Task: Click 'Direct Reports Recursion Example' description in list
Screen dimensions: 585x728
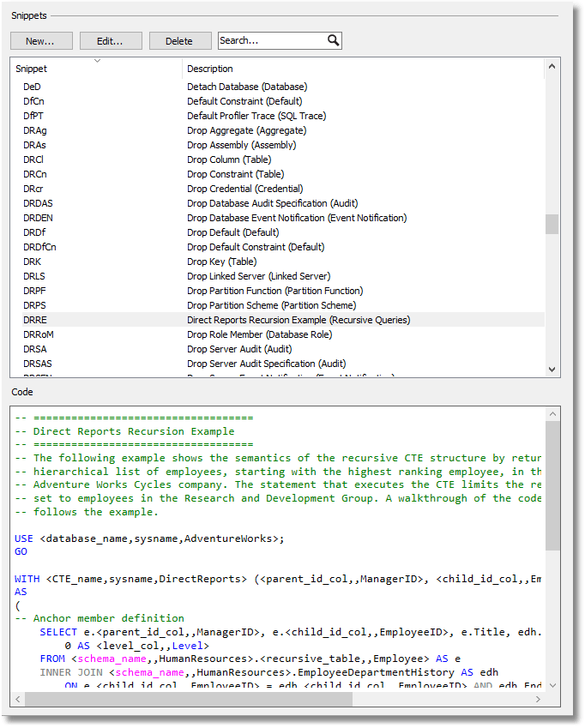Action: coord(299,320)
